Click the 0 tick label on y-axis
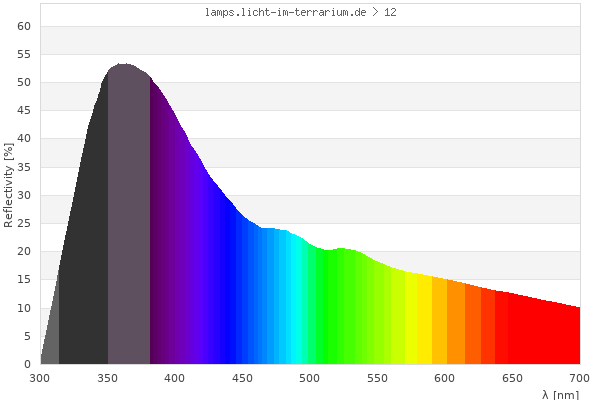600x400 pixels. (x=30, y=364)
